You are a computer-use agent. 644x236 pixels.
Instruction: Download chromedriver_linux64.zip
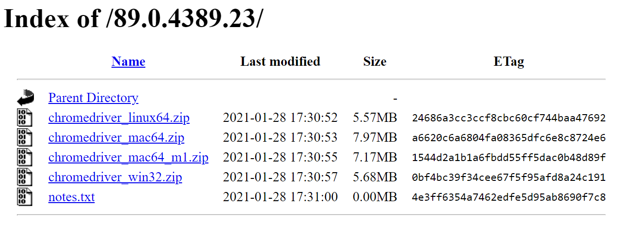click(119, 118)
